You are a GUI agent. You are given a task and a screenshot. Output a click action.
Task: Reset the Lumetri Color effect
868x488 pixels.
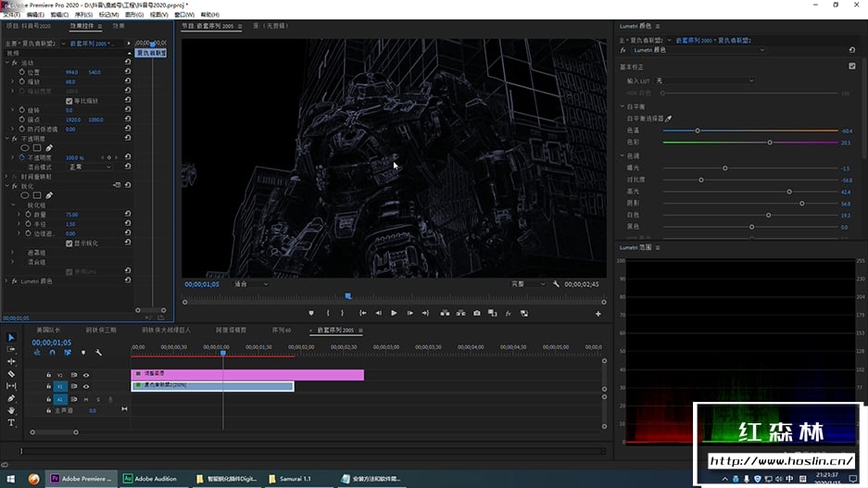(x=852, y=50)
